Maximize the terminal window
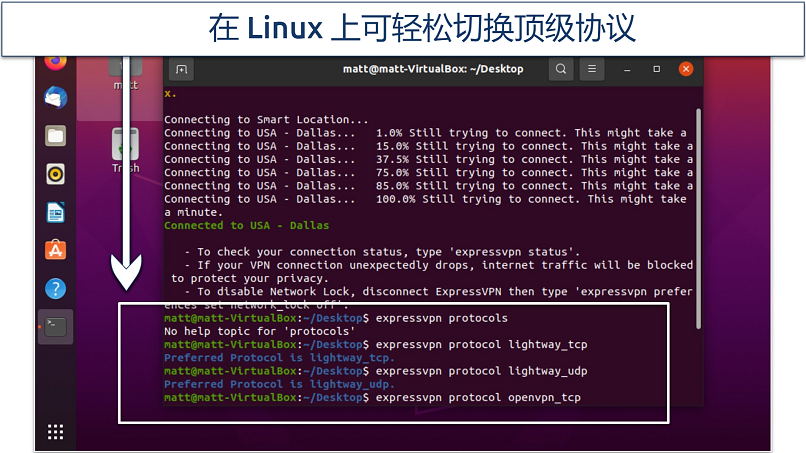The image size is (806, 453). tap(658, 69)
